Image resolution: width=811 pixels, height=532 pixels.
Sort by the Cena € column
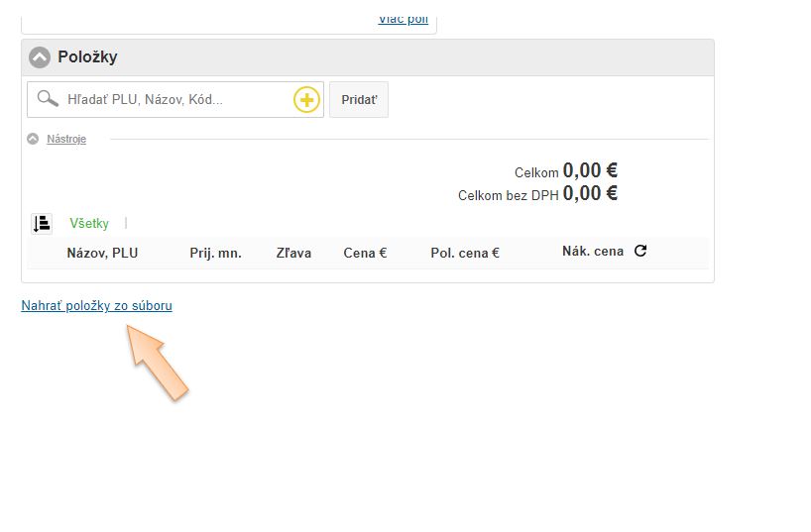point(365,254)
